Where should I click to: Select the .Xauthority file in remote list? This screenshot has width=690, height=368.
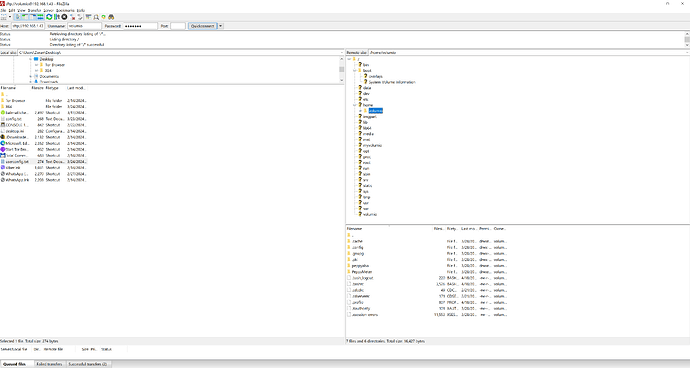(x=427, y=309)
